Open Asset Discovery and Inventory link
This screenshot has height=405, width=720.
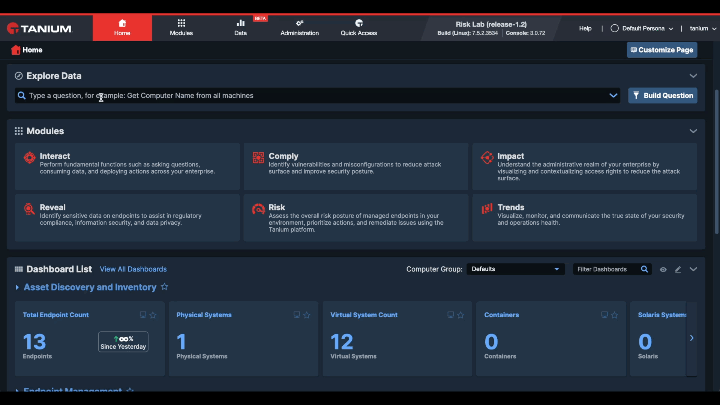90,287
